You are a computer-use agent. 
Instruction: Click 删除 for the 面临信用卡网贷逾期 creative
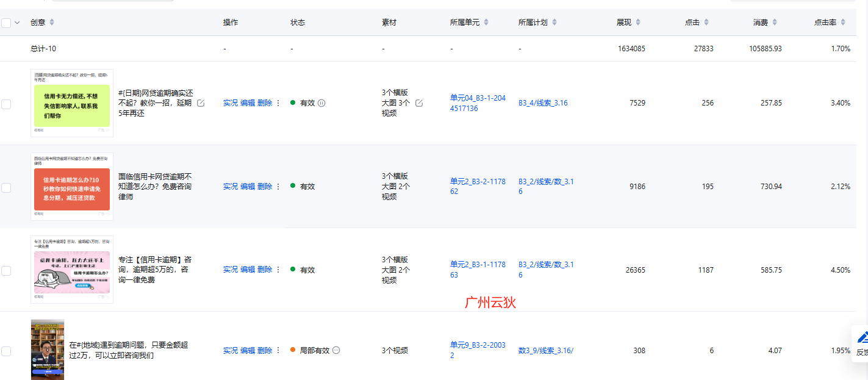click(x=265, y=187)
